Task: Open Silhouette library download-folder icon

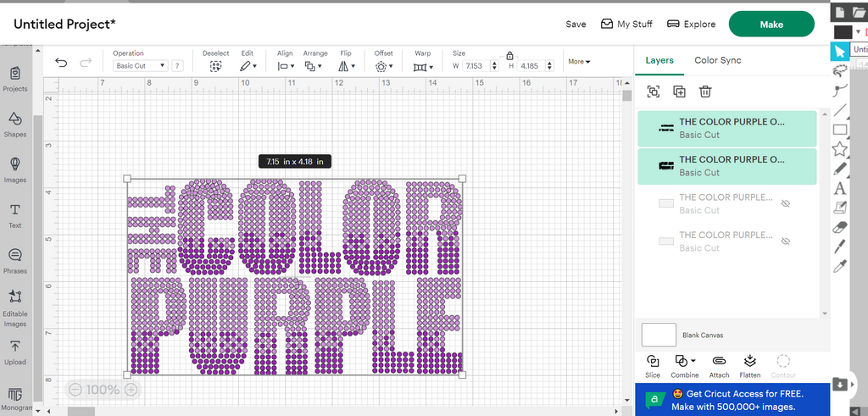Action: pos(840,383)
